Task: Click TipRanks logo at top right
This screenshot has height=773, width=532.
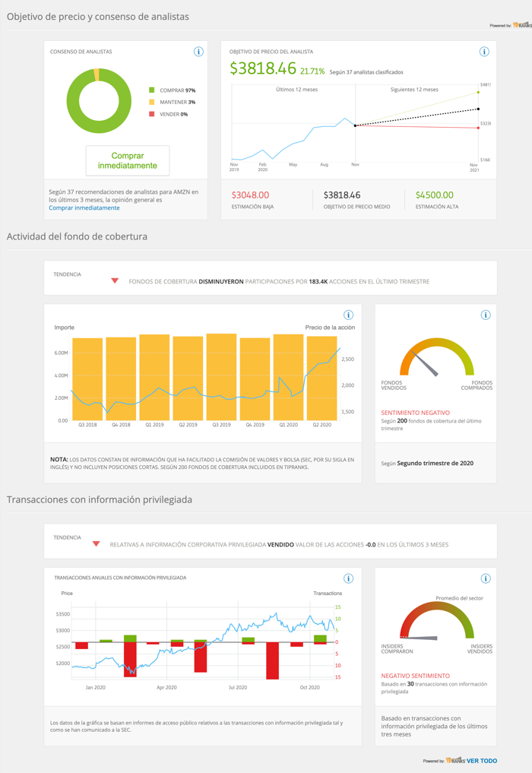Action: (521, 24)
